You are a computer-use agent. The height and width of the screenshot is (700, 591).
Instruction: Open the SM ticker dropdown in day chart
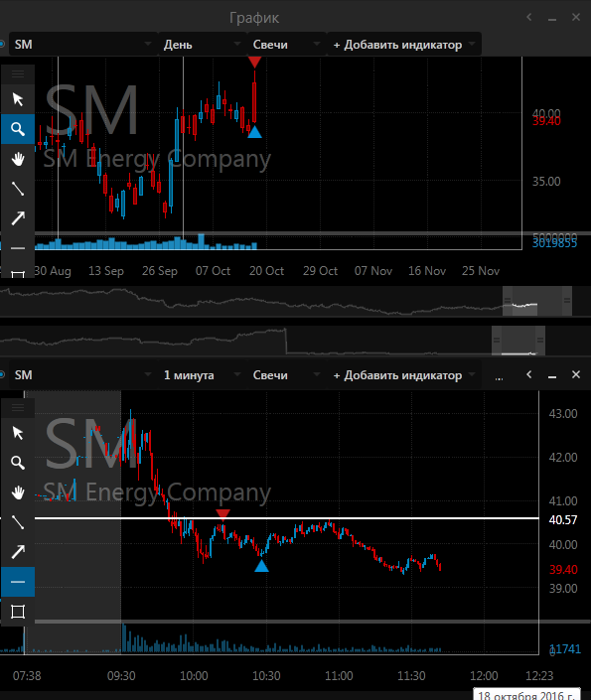click(x=83, y=45)
